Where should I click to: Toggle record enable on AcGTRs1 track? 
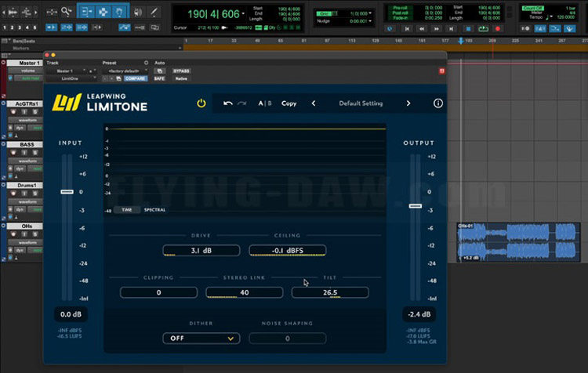tap(13, 112)
